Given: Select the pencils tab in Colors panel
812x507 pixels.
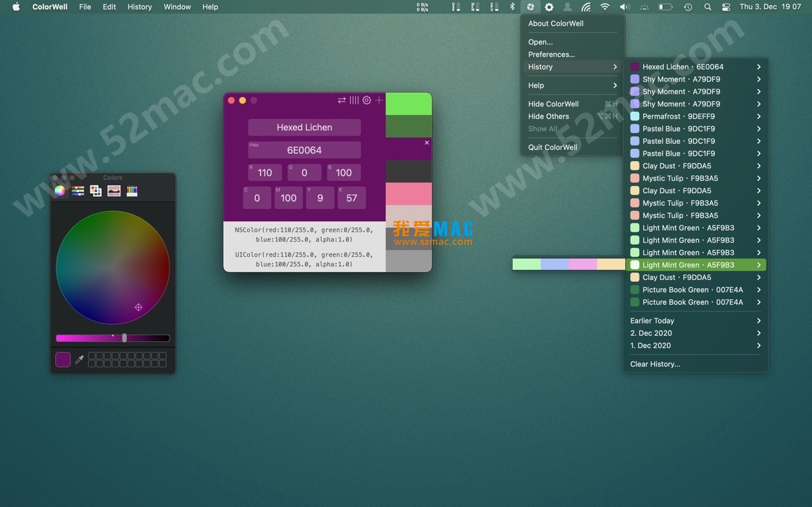Looking at the screenshot, I should pos(132,191).
